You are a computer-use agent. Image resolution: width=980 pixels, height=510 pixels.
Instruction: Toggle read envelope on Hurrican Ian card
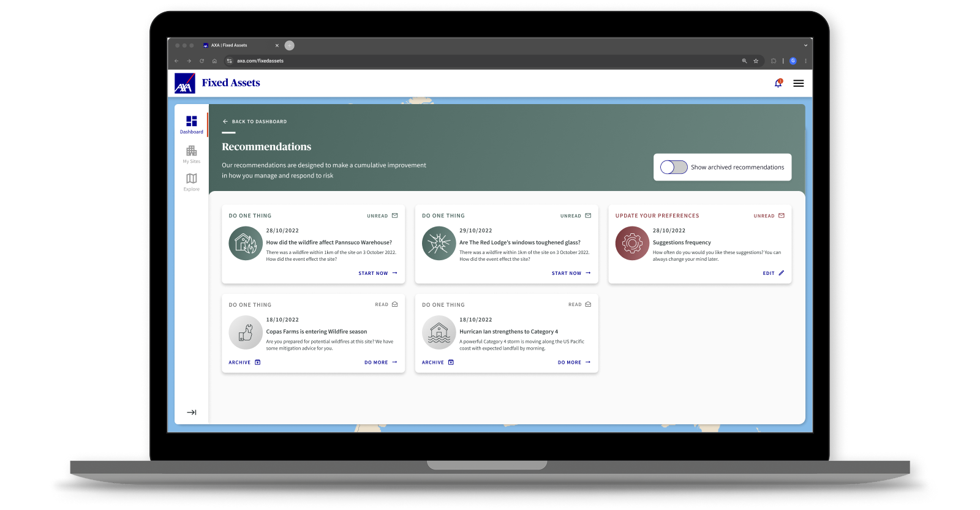[588, 304]
